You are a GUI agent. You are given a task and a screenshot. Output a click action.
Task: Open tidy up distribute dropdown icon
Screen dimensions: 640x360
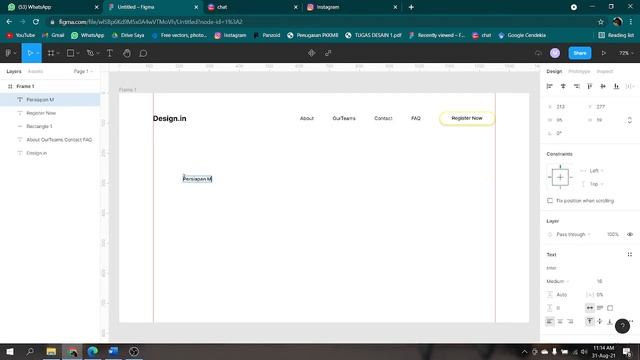click(x=630, y=86)
